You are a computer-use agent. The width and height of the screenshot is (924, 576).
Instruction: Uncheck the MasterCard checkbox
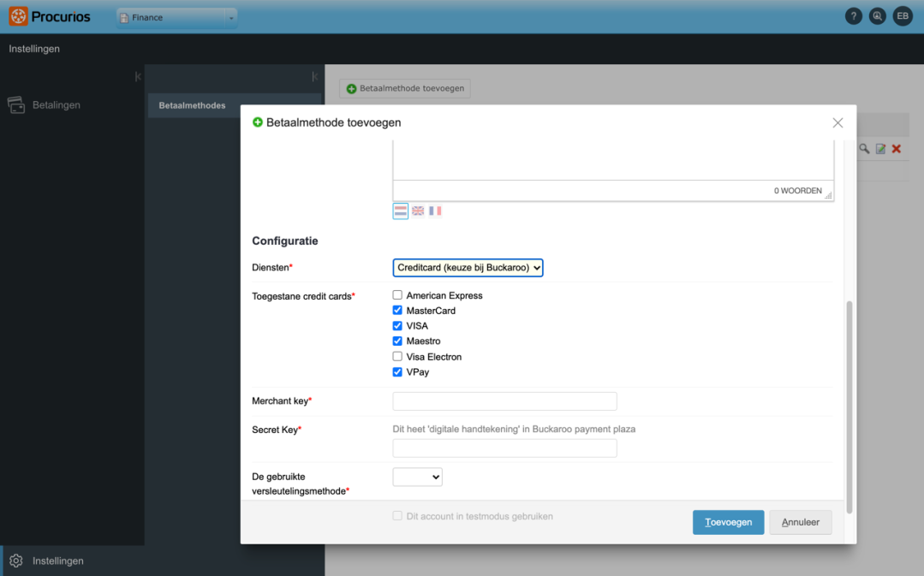(397, 311)
